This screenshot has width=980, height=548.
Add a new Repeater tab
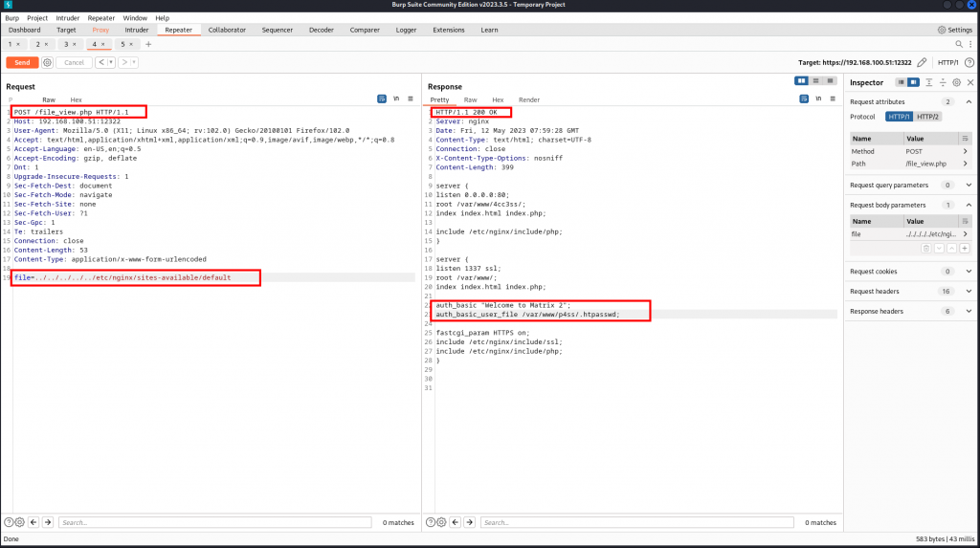tap(148, 44)
